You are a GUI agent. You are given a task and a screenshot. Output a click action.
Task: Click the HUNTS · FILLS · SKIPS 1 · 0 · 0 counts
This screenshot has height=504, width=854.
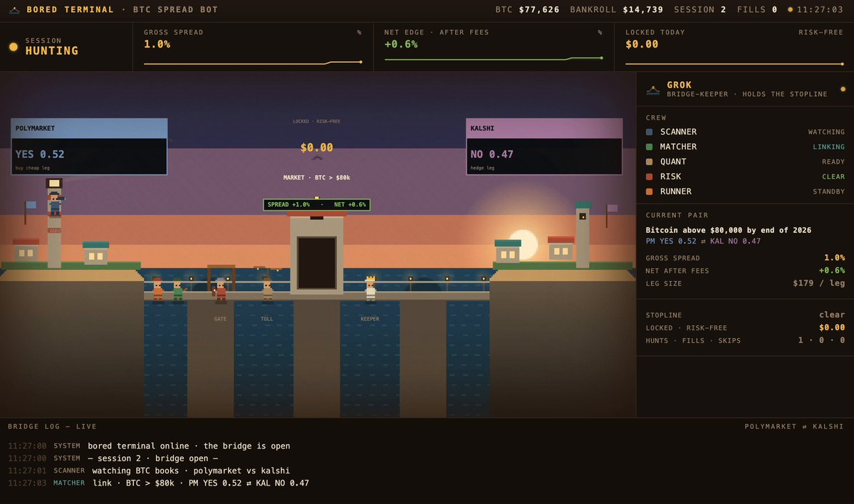pos(821,340)
